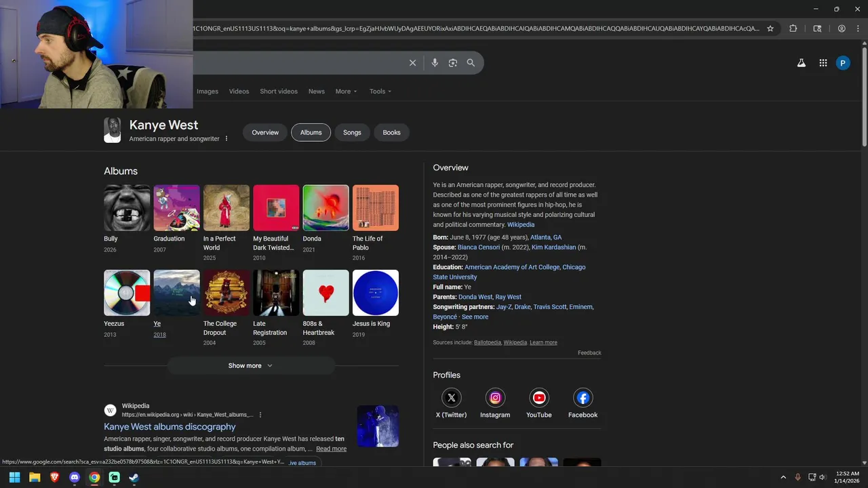The width and height of the screenshot is (868, 488).
Task: Show hidden tray icons chevron
Action: click(783, 477)
